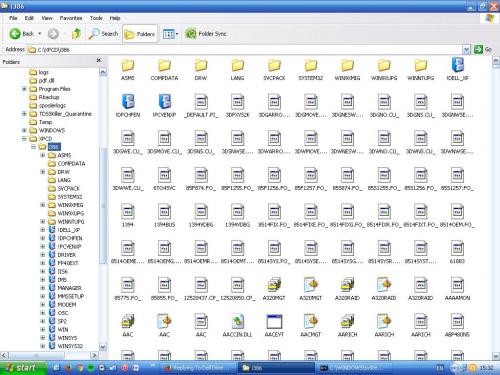Viewport: 500px width, 375px height.
Task: Select the 61883 file icon
Action: (x=457, y=248)
